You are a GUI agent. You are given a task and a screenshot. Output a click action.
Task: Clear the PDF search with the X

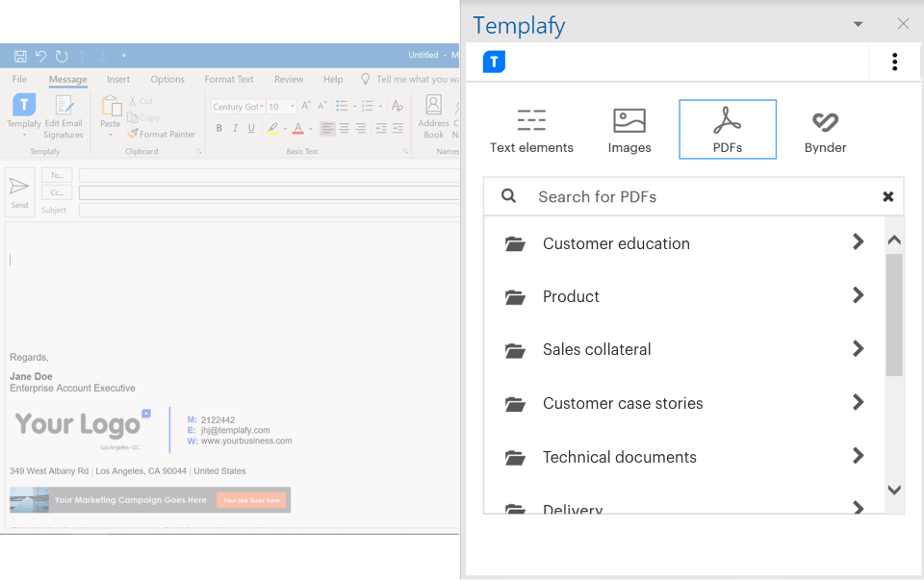click(888, 196)
